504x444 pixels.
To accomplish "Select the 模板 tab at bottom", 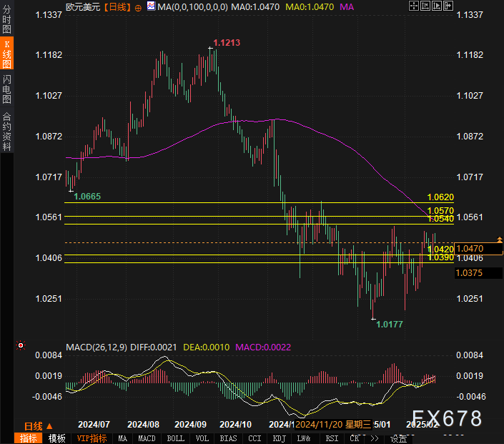I will tap(57, 438).
